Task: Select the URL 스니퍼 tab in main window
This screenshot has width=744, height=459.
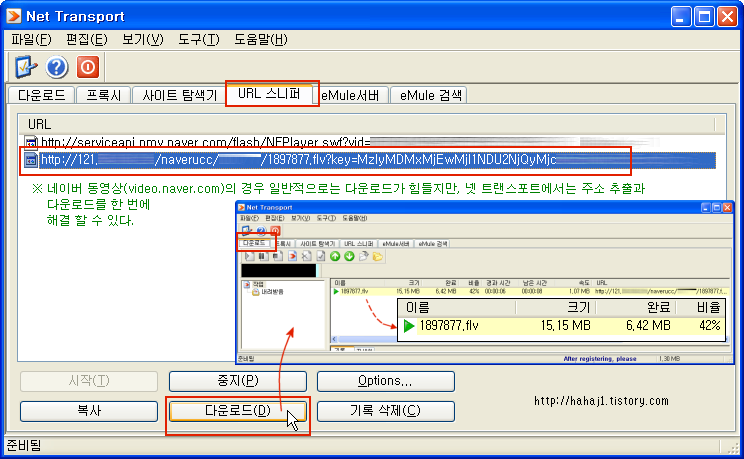Action: [270, 94]
